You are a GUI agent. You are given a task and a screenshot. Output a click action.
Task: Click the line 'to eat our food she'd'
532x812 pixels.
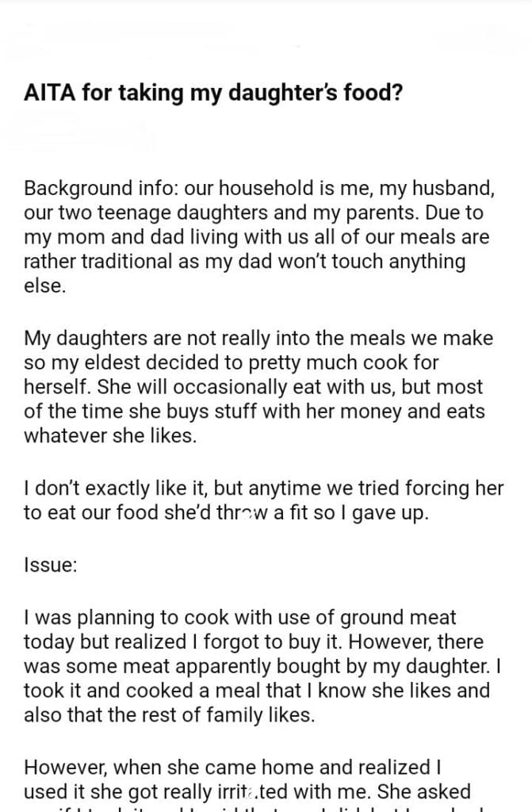[x=226, y=512]
